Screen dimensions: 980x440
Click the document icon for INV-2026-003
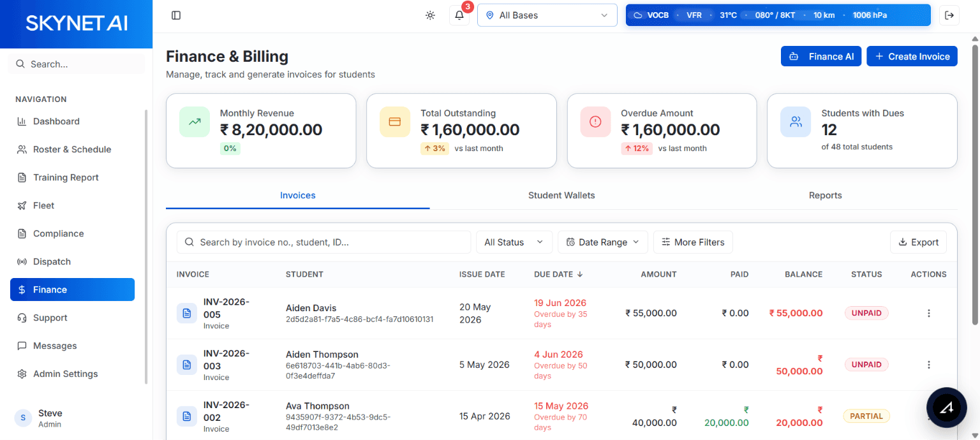(x=187, y=365)
